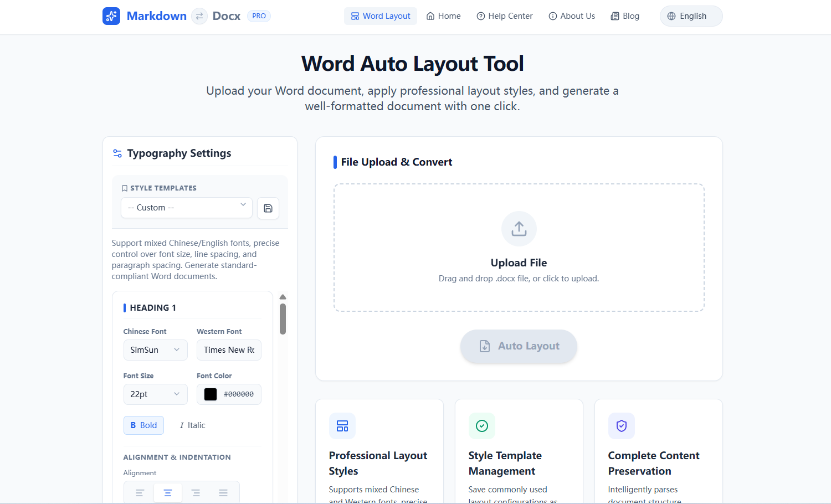Open the 22pt Font Size dropdown
This screenshot has height=504, width=831.
[156, 394]
